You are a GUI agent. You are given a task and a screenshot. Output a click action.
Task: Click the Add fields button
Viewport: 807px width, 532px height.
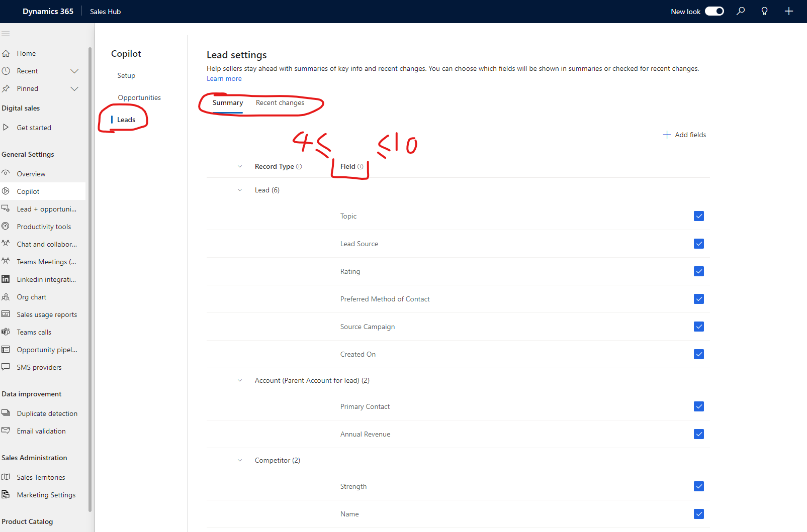point(684,135)
